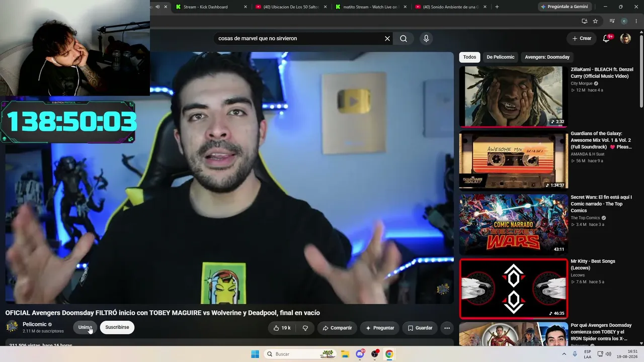The height and width of the screenshot is (362, 644).
Task: Select the De Pelicomic filter chip
Action: point(501,57)
